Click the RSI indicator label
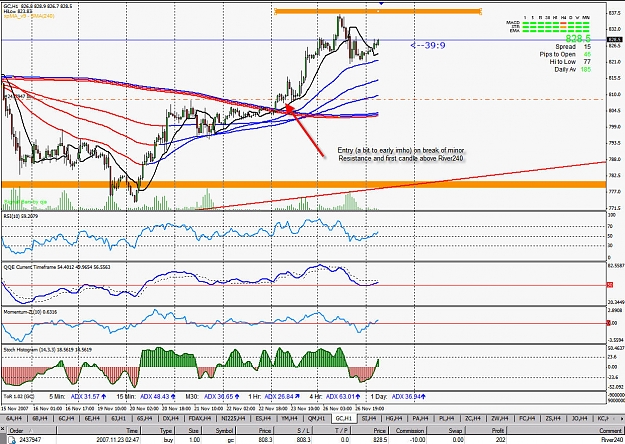The image size is (625, 444). pos(21,216)
